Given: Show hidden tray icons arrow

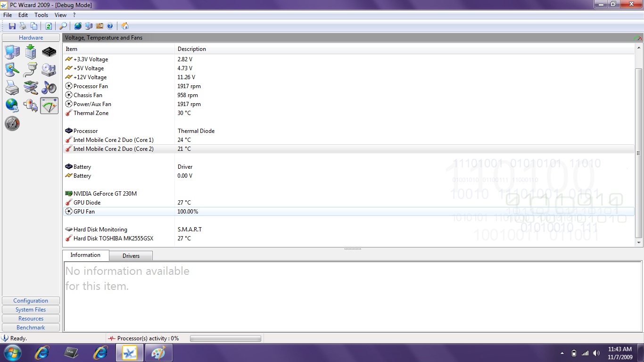Looking at the screenshot, I should (x=562, y=353).
